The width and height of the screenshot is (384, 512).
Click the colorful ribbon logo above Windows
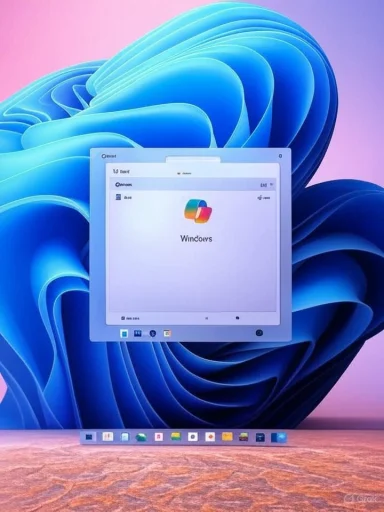(x=198, y=211)
